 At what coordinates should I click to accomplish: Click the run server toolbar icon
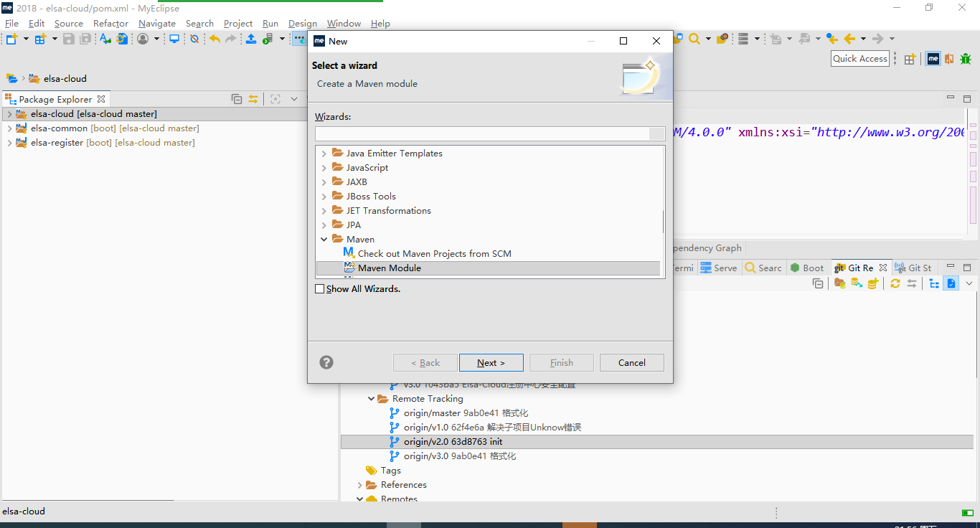click(268, 39)
